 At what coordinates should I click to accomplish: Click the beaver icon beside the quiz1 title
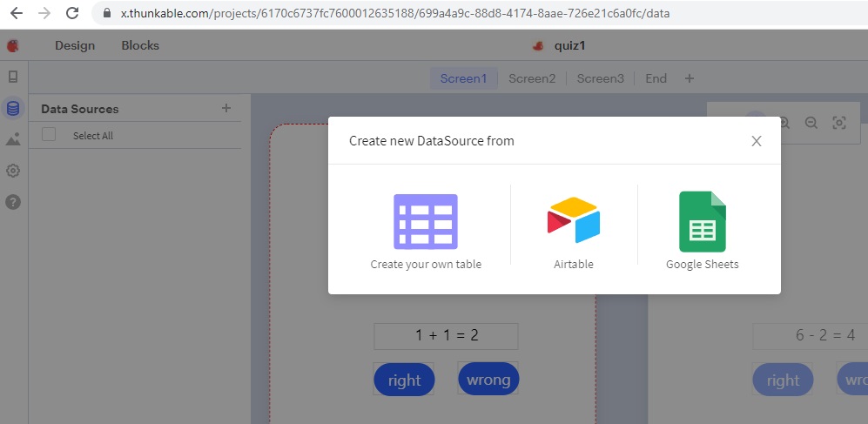537,46
